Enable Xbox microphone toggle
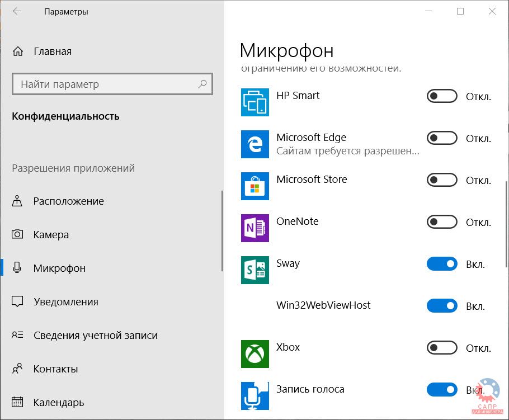Image resolution: width=509 pixels, height=420 pixels. point(442,348)
